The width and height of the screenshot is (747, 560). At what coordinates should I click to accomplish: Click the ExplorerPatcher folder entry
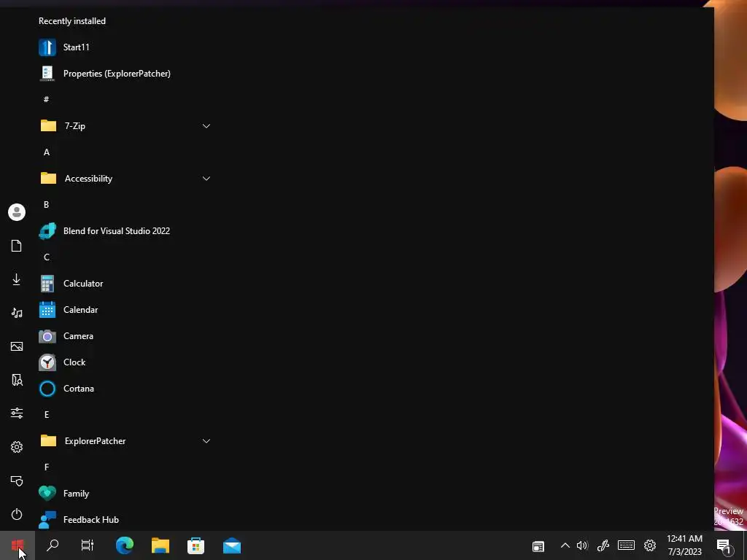[125, 441]
